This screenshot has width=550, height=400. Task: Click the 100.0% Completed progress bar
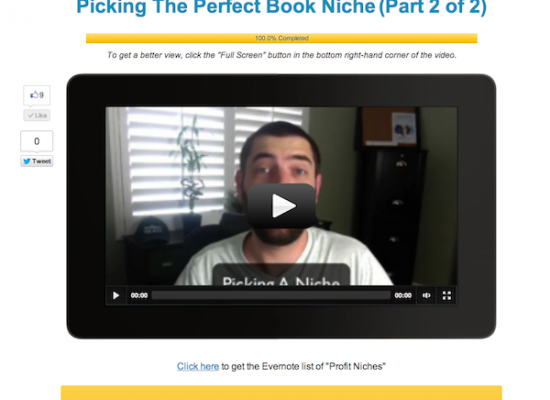tap(282, 38)
